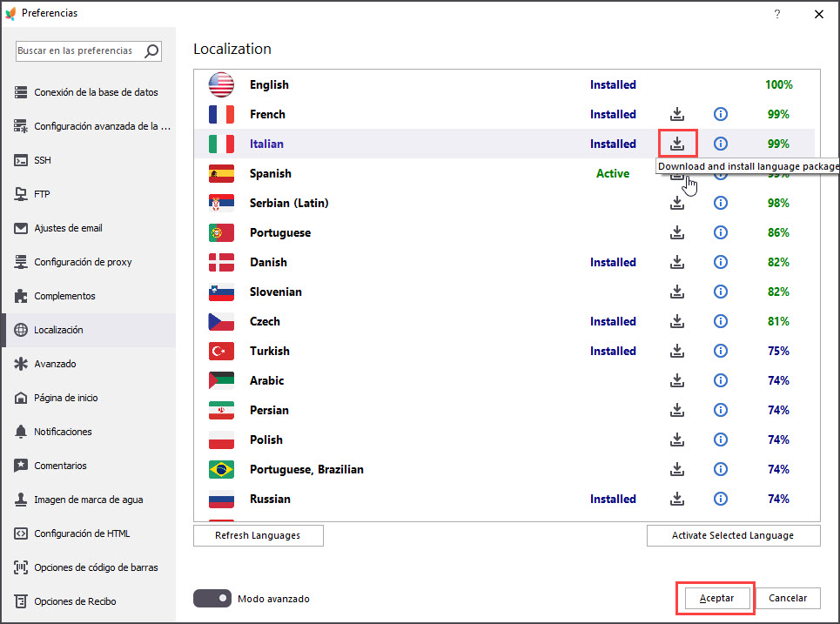Screen dimensions: 840x624
Task: Open Avanzado preferences
Action: coord(89,364)
